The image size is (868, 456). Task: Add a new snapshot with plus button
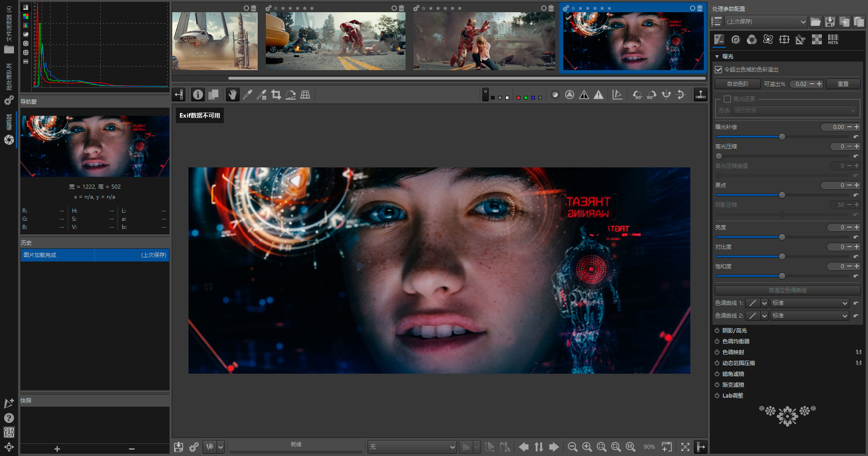point(57,449)
